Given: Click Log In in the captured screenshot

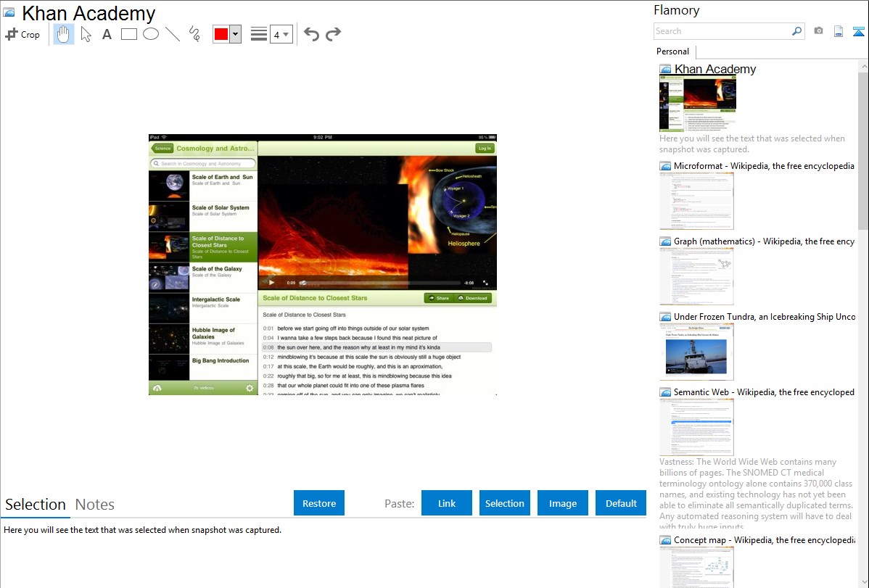Looking at the screenshot, I should point(485,148).
